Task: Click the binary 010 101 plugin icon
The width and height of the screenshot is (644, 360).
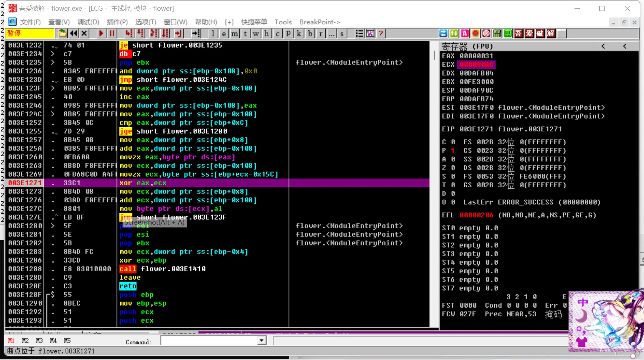Action: coord(497,33)
